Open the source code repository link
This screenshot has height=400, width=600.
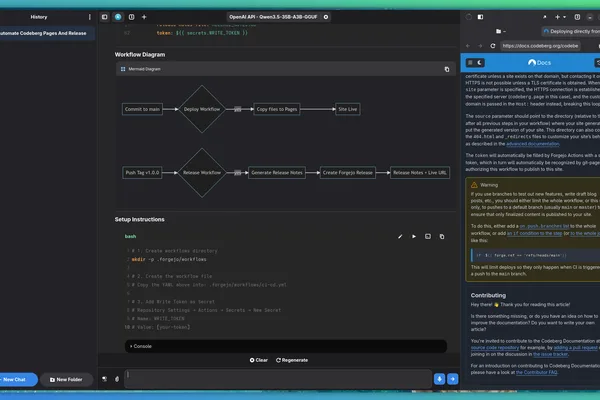(x=495, y=348)
